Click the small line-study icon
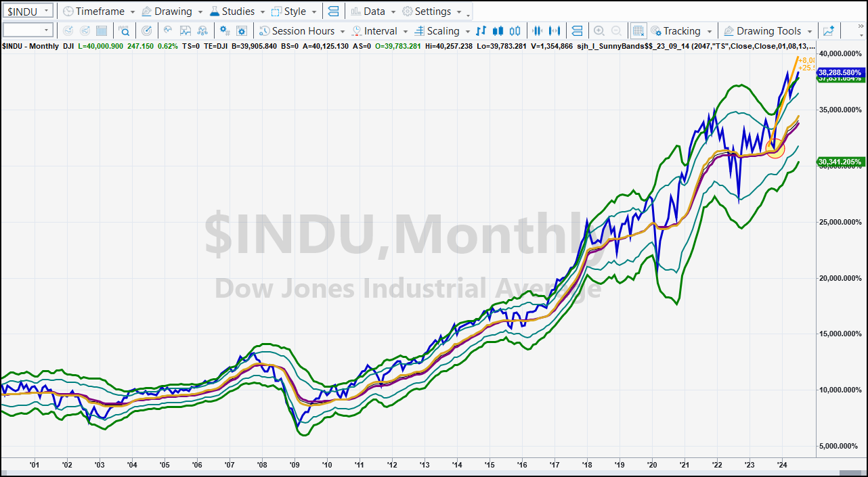The width and height of the screenshot is (868, 477). (168, 31)
